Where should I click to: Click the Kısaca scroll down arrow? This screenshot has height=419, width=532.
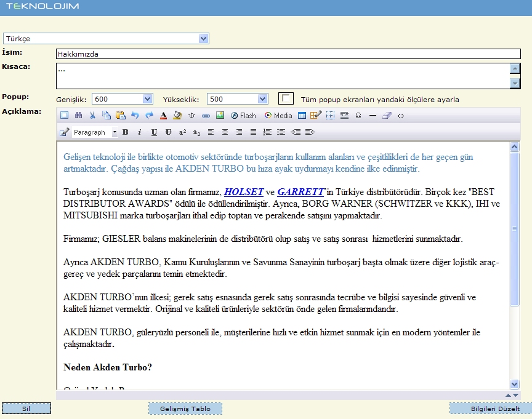(x=515, y=83)
